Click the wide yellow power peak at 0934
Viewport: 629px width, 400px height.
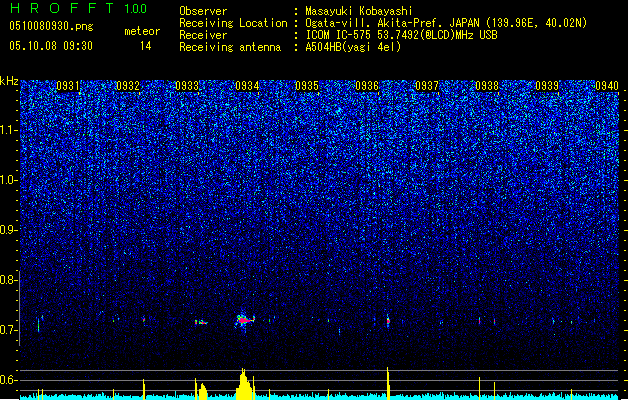pos(244,384)
